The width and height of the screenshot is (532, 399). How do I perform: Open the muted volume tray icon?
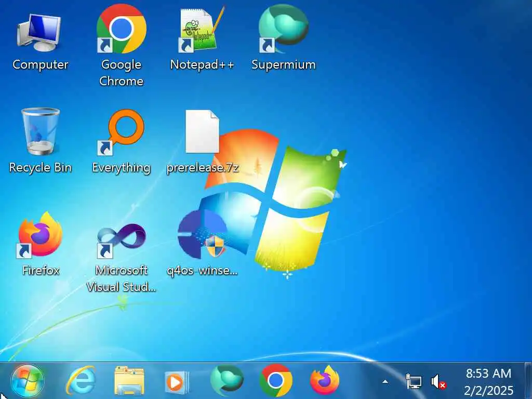point(438,382)
